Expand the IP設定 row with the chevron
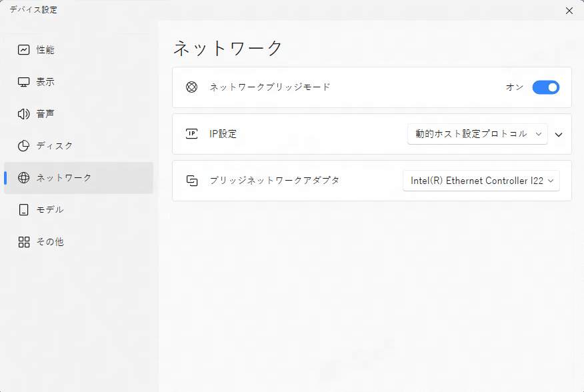Screen dimensions: 584x392 pos(559,133)
